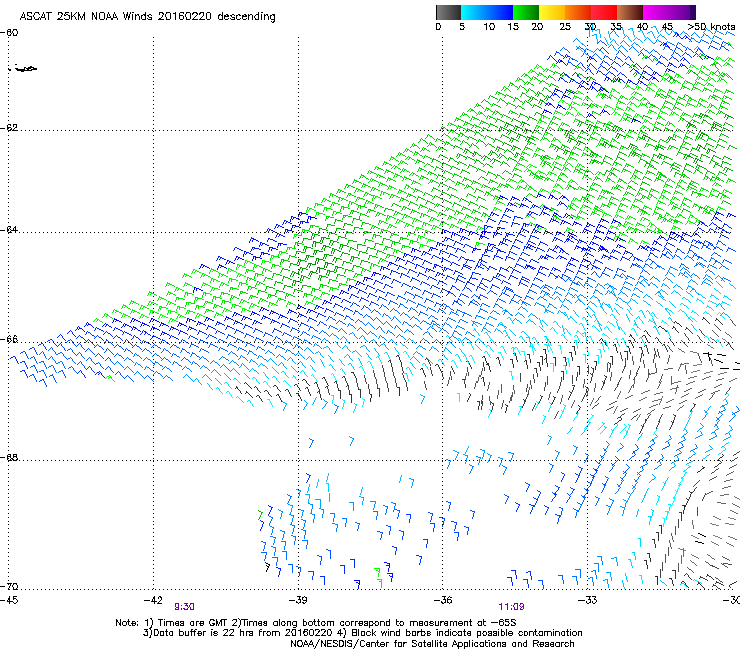Click the legend label '10'

[489, 27]
